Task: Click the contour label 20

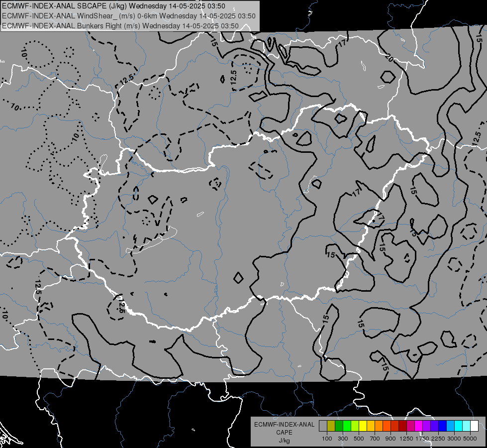Action: tap(389, 57)
